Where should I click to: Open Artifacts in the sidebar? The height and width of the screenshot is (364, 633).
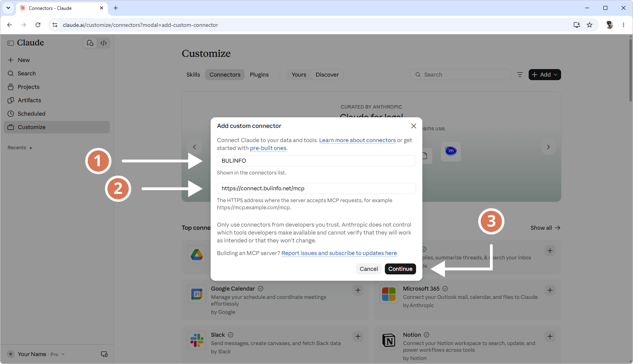point(57,100)
